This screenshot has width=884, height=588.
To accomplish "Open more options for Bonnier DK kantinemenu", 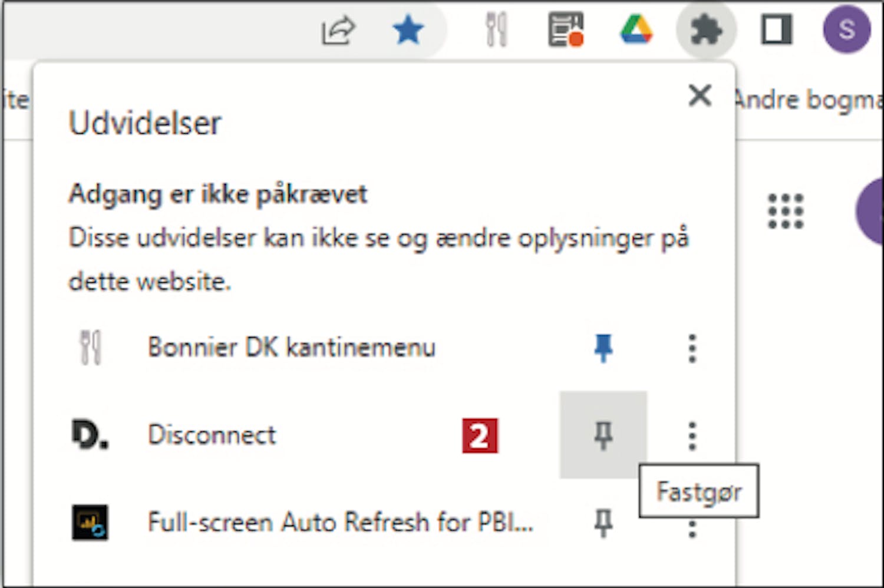I will (x=692, y=348).
